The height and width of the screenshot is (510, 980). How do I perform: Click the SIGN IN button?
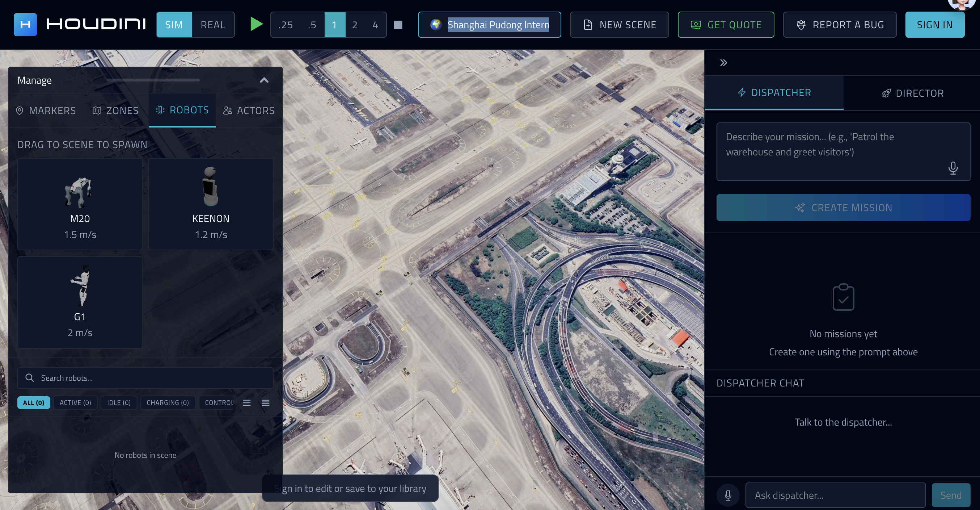tap(935, 25)
